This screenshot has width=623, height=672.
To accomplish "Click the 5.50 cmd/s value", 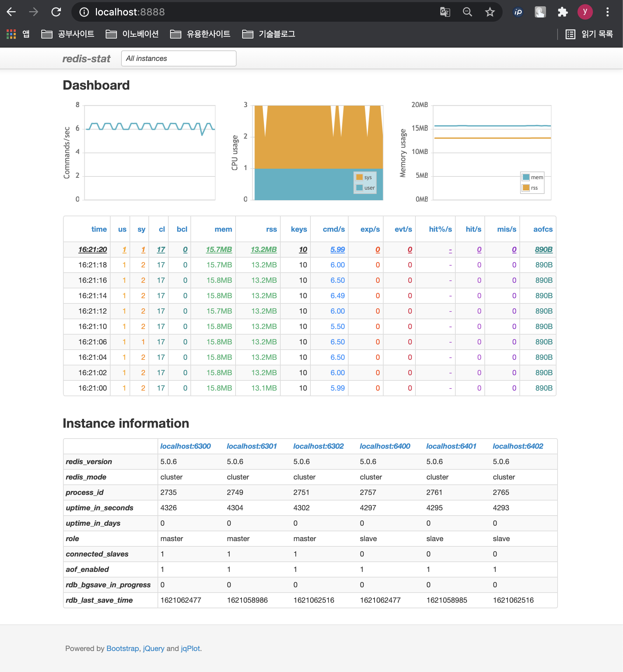I will pyautogui.click(x=337, y=327).
